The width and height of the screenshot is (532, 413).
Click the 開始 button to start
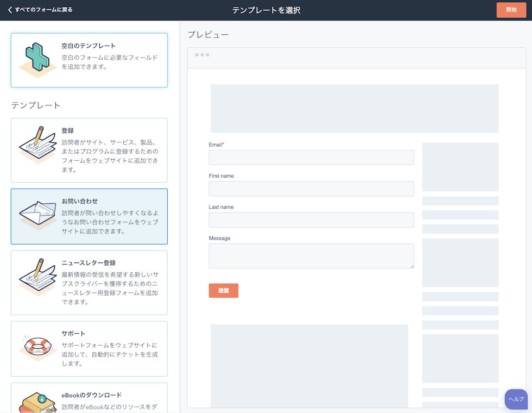tap(511, 10)
